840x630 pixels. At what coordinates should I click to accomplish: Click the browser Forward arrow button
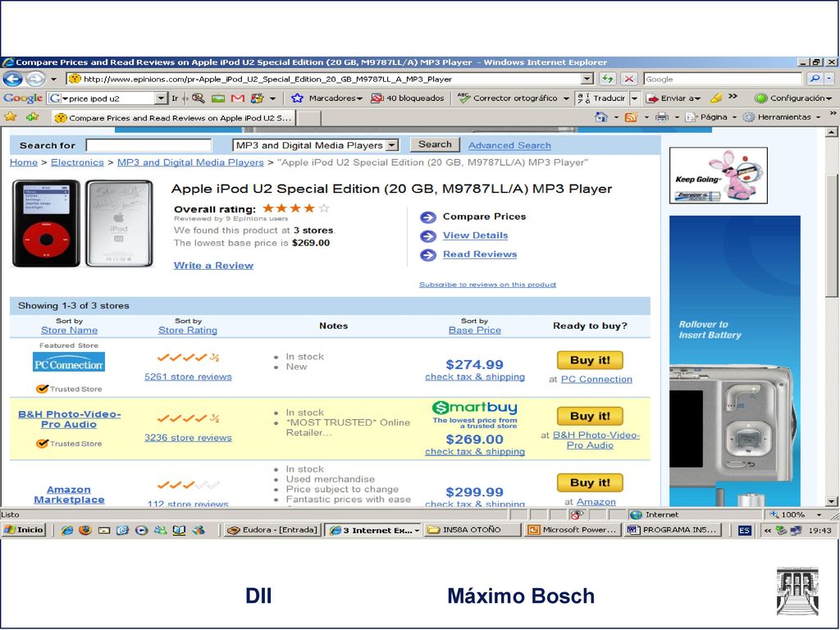pos(35,79)
